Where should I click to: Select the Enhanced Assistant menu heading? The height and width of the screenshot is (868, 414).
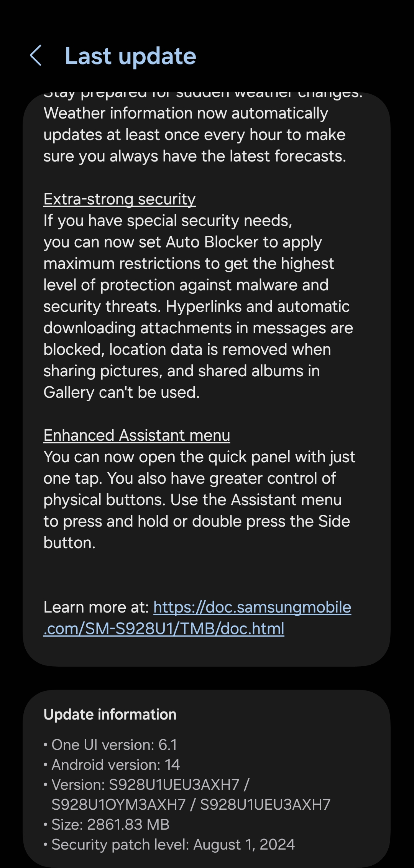(x=137, y=435)
